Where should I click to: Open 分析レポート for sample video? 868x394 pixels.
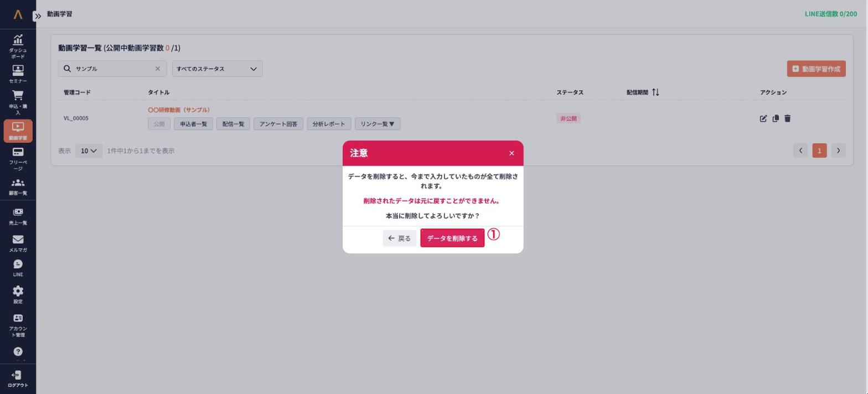point(329,124)
